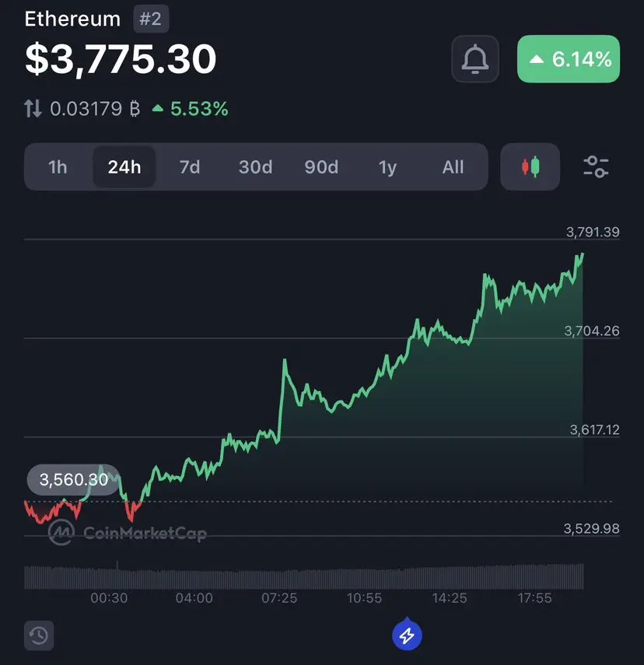
Task: Open the history clock icon
Action: (x=39, y=635)
